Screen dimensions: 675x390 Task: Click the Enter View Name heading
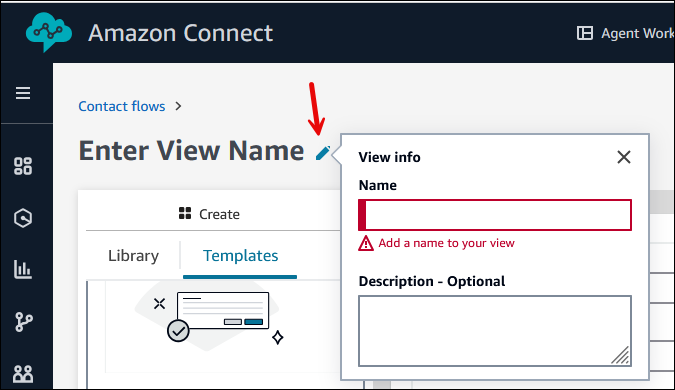click(192, 151)
